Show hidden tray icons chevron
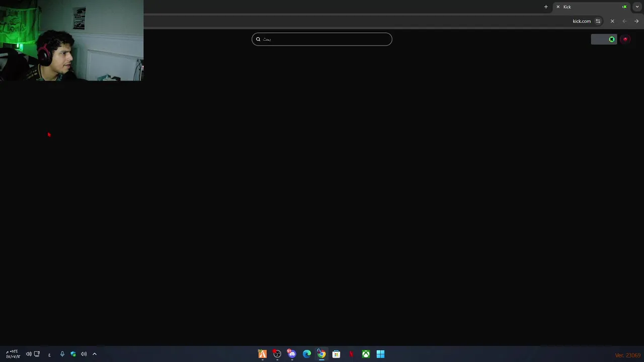Screen dimensions: 644x362 click(x=95, y=354)
